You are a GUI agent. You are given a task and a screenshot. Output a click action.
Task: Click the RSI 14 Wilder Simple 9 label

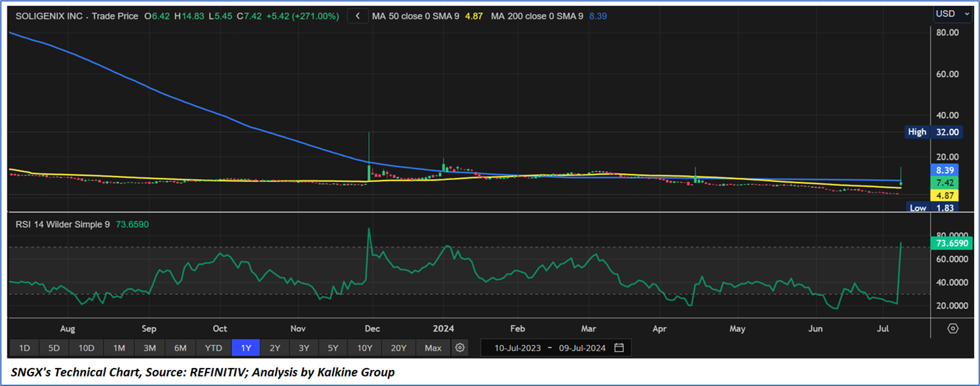(x=63, y=224)
